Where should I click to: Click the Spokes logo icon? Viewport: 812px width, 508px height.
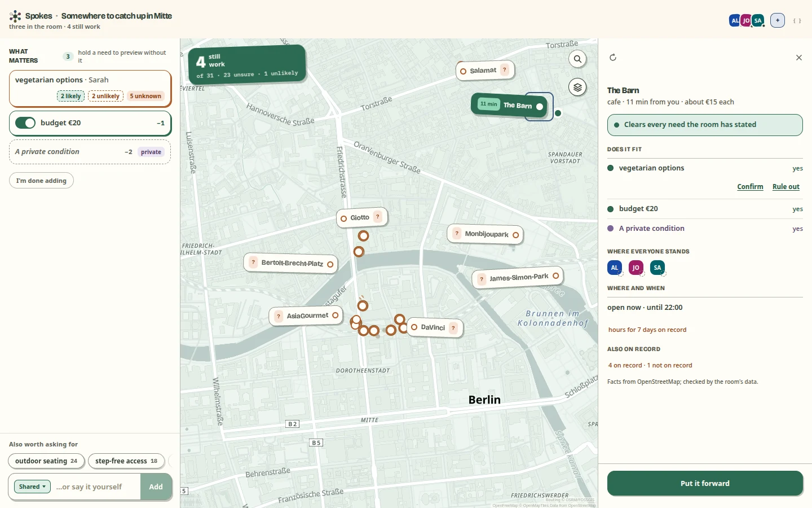(15, 16)
